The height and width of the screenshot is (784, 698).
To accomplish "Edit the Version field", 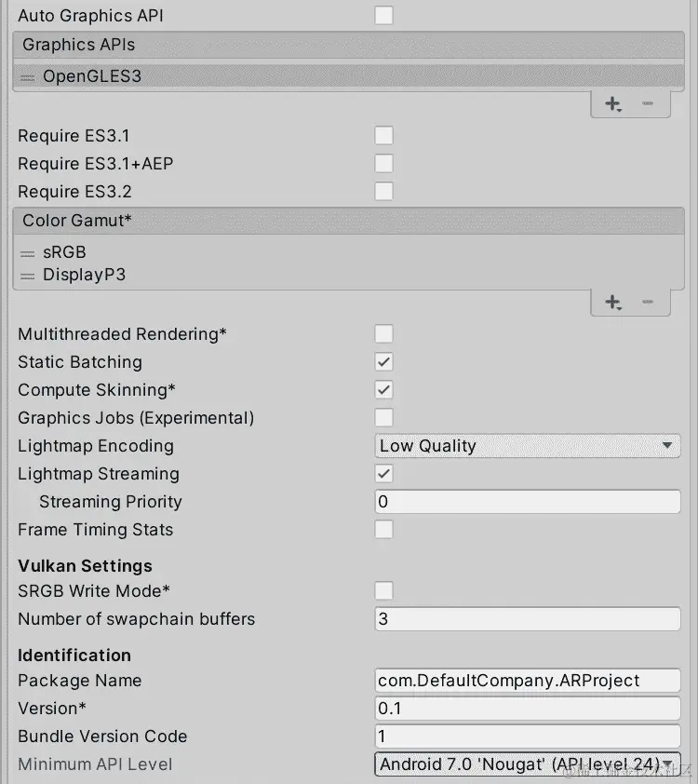I will click(527, 708).
